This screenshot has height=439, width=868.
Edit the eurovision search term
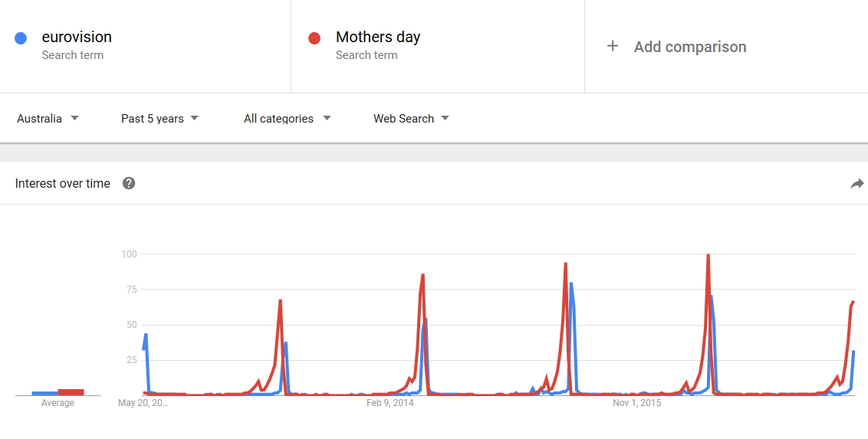pos(77,37)
